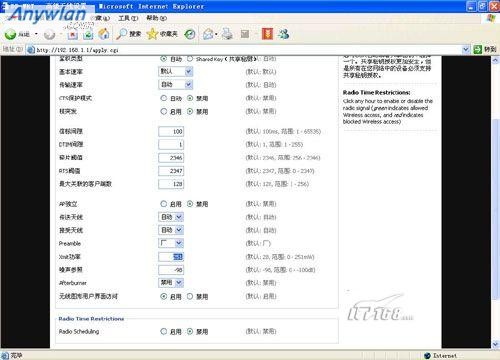Click the green 转到 Go button

point(485,50)
